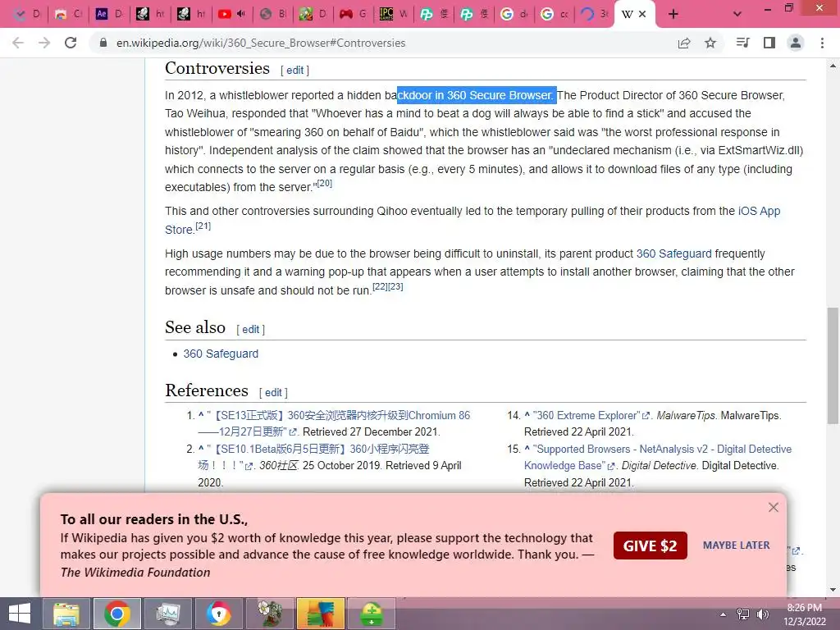Screen dimensions: 840x630
Task: Open the iOS App Store link
Action: pyautogui.click(x=759, y=211)
